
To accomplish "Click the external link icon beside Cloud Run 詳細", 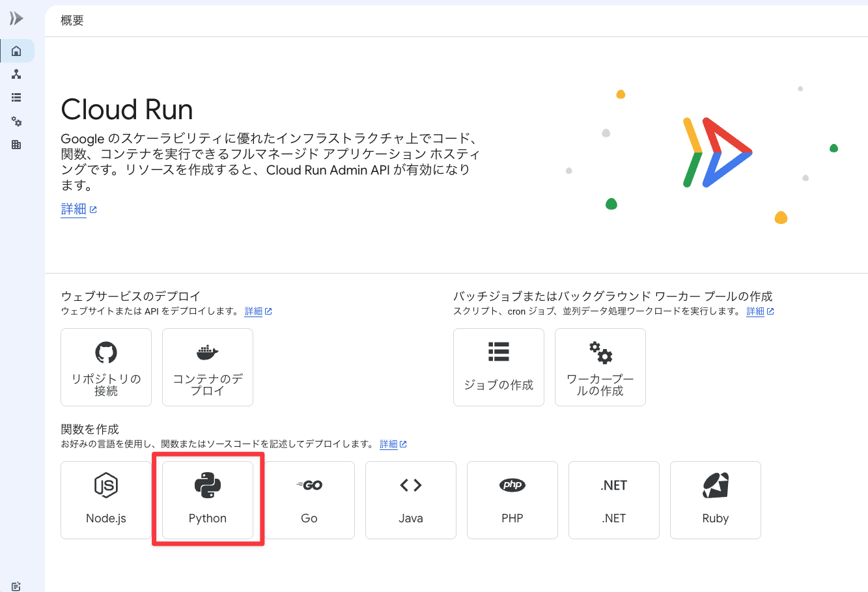I will pyautogui.click(x=93, y=210).
